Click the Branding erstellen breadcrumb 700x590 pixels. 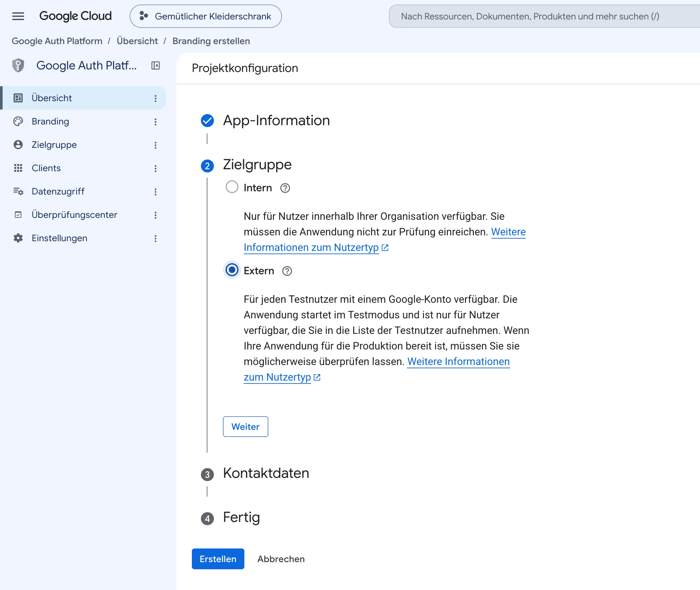pyautogui.click(x=211, y=41)
